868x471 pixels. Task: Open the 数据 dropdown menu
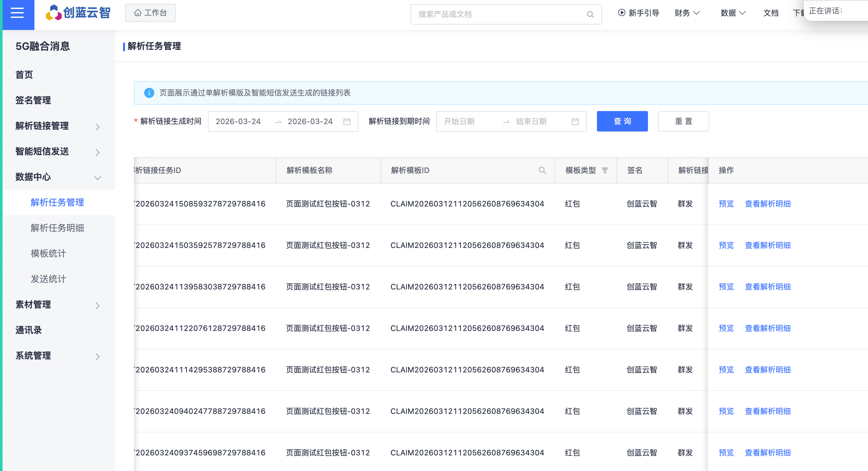pyautogui.click(x=732, y=13)
